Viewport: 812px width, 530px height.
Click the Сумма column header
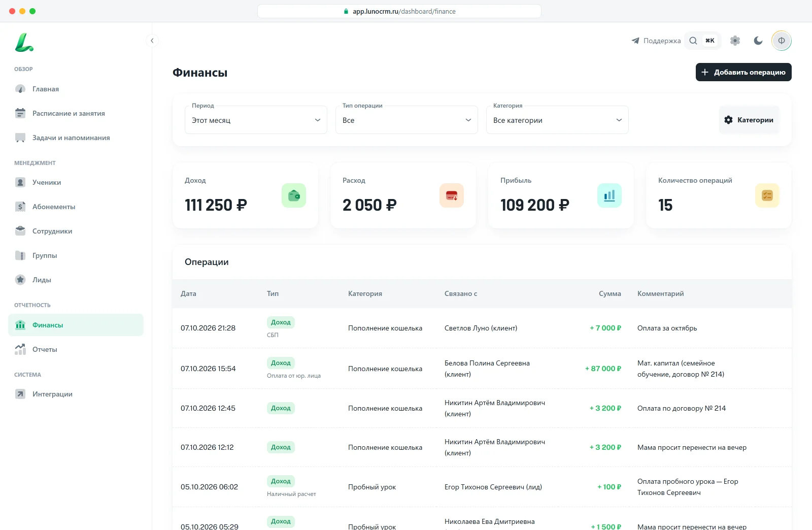[610, 293]
